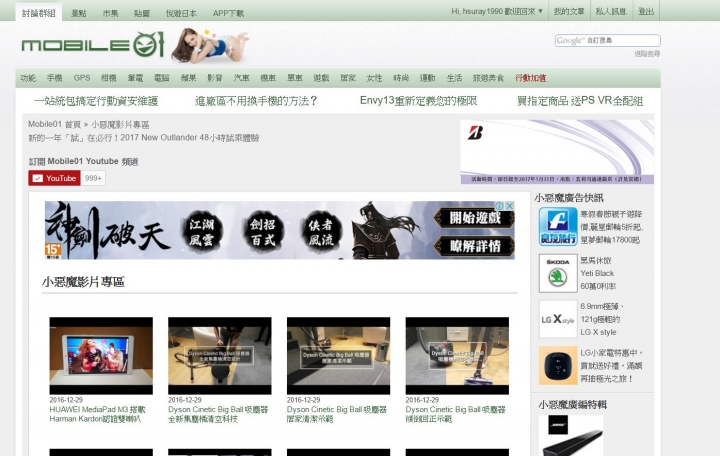The image size is (720, 456).
Task: Click 瞭解詳情 button in game banner
Action: (x=475, y=247)
